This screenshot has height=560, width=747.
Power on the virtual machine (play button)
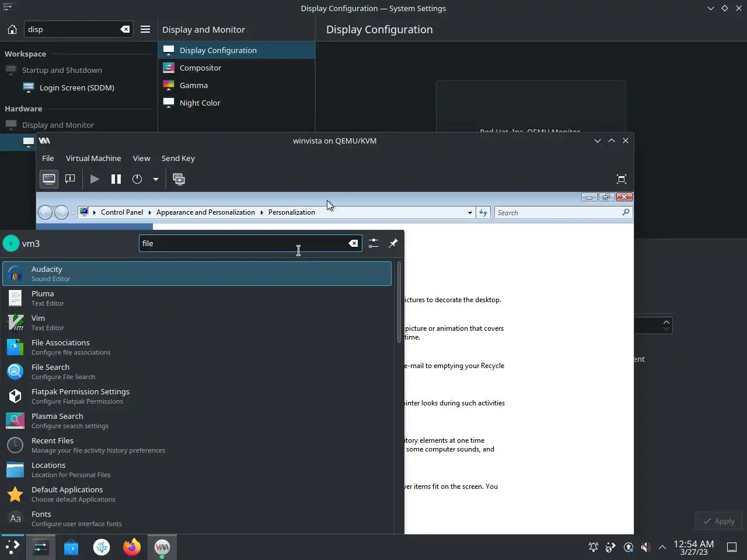pyautogui.click(x=95, y=179)
